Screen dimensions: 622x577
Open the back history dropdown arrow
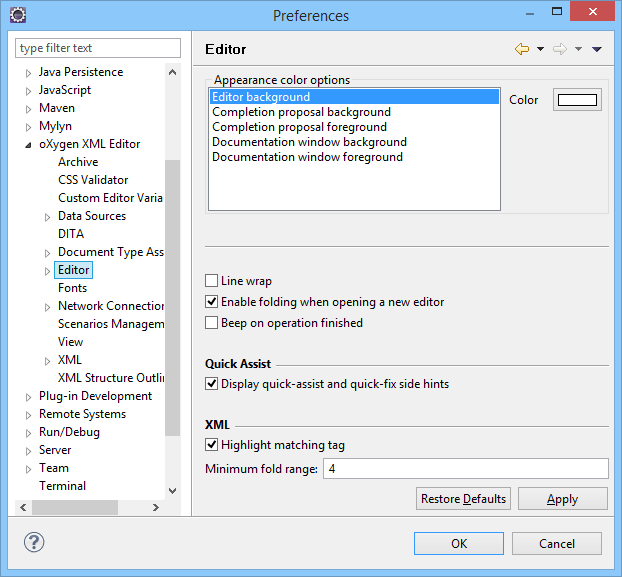point(540,49)
